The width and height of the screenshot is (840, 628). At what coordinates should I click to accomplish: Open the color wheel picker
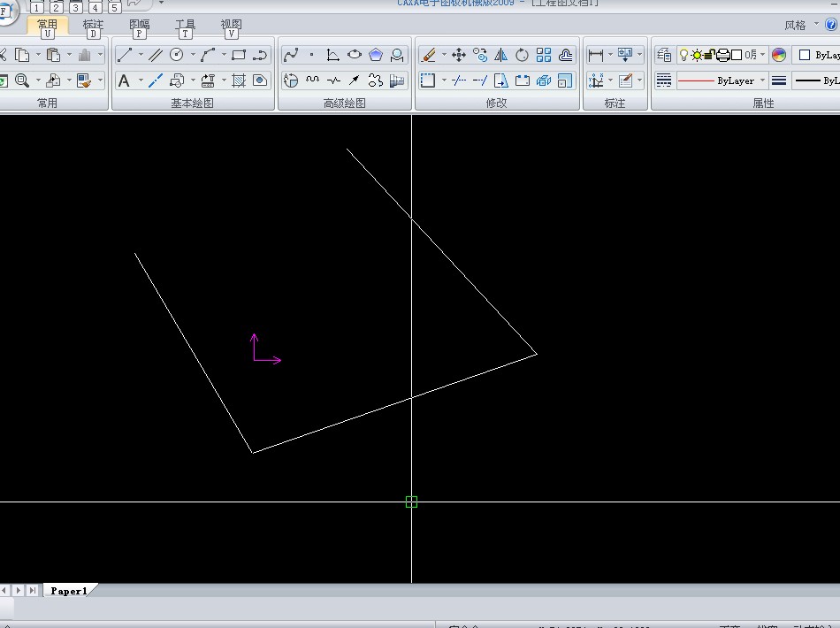779,55
